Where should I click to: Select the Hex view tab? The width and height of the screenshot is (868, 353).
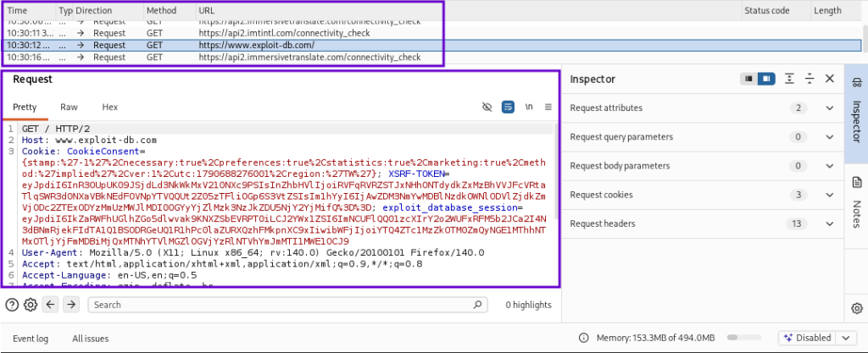click(110, 108)
